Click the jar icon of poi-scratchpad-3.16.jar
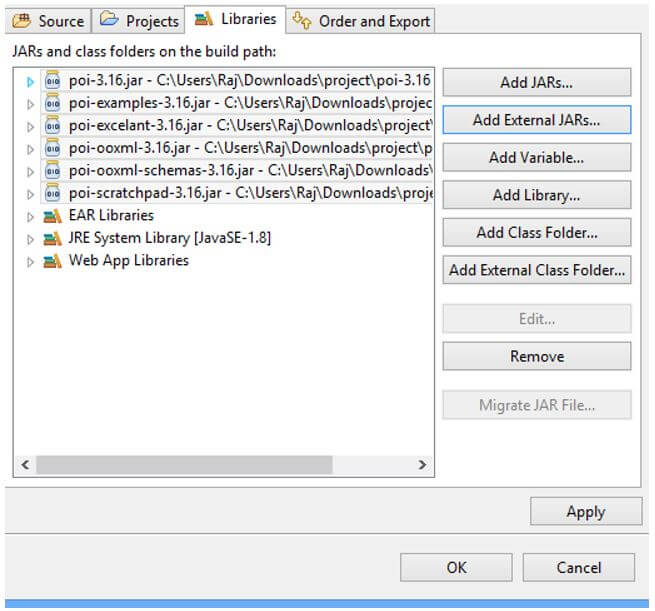Image resolution: width=655 pixels, height=611 pixels. [53, 193]
